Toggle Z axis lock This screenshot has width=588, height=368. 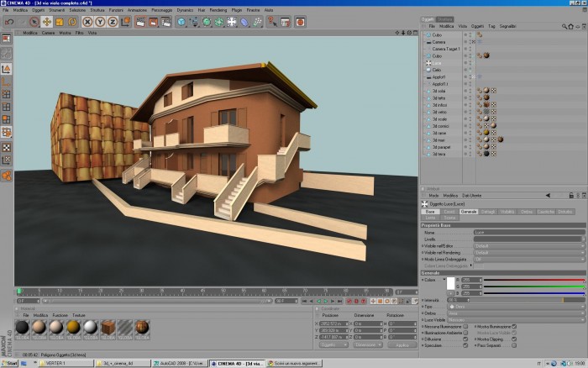coord(113,22)
